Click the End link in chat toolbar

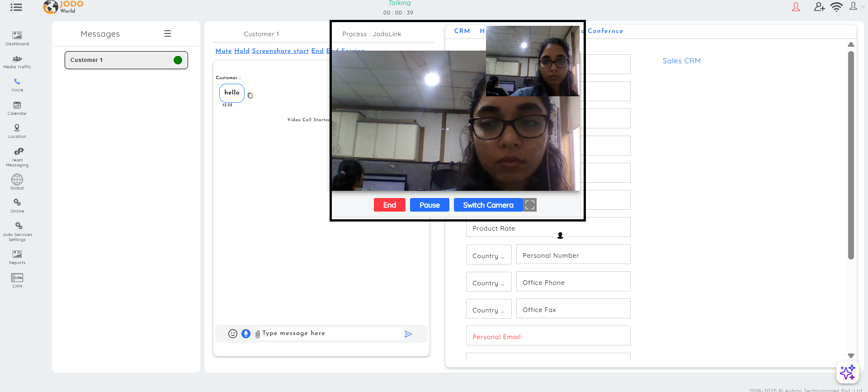point(317,51)
